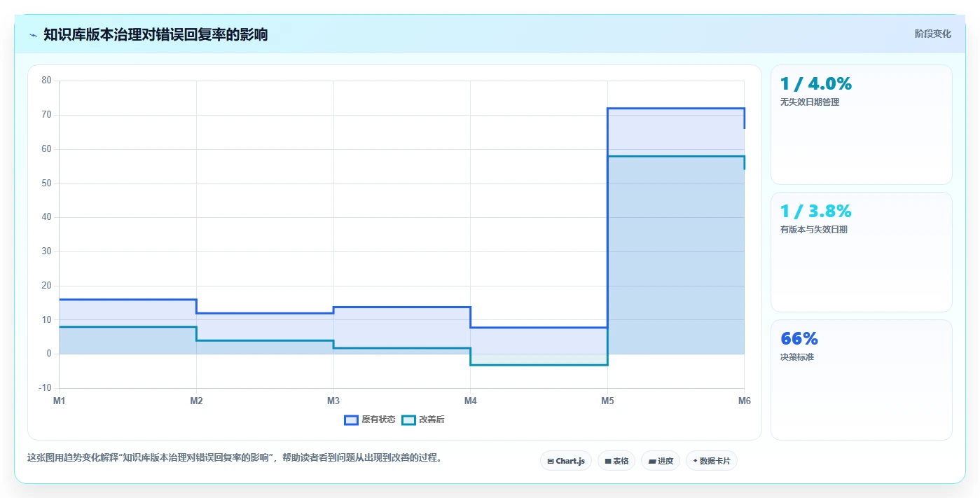
Task: Click the M1 axis label
Action: click(60, 401)
